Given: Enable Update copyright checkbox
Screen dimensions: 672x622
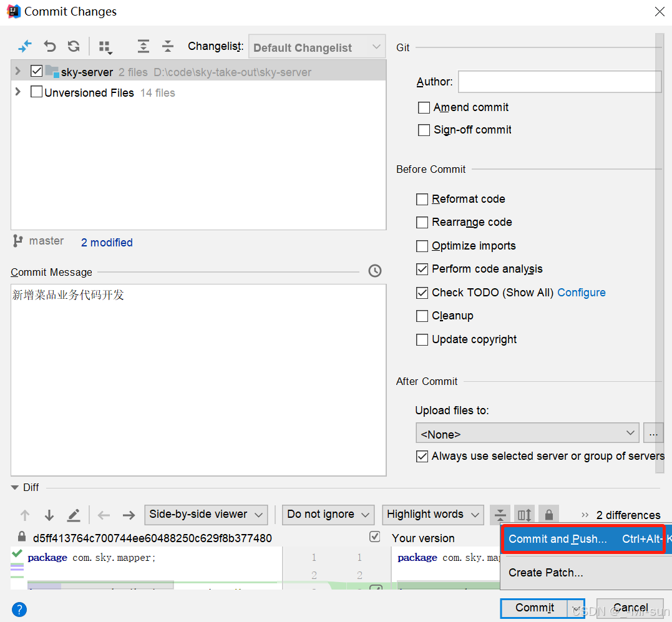Looking at the screenshot, I should pos(422,340).
